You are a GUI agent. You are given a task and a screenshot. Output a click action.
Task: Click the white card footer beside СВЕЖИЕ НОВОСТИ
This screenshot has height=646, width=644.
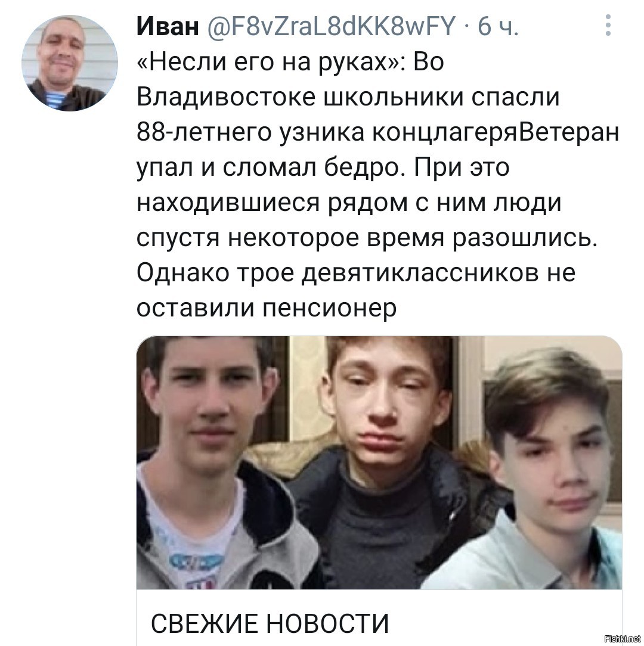[x=505, y=618]
